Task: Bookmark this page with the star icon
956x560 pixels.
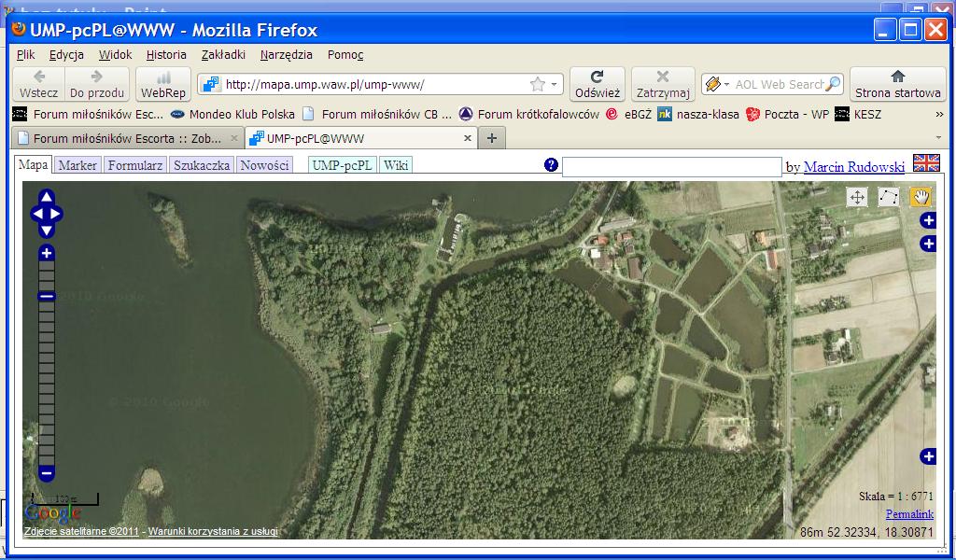Action: click(538, 84)
